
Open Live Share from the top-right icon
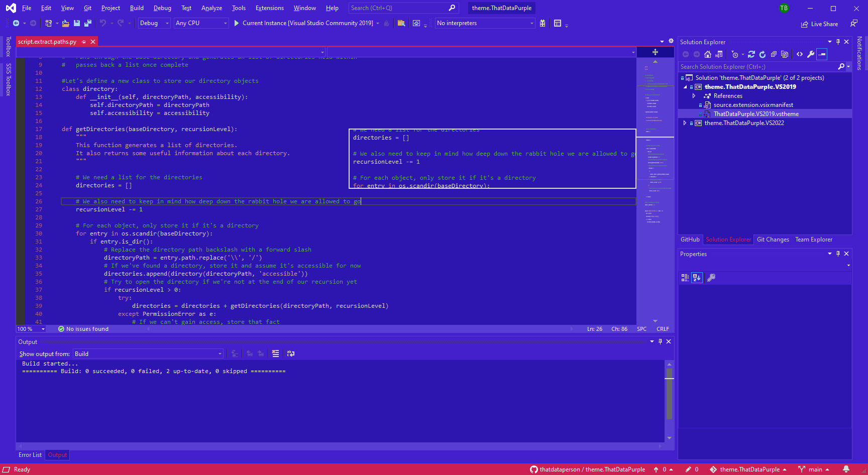(x=819, y=24)
